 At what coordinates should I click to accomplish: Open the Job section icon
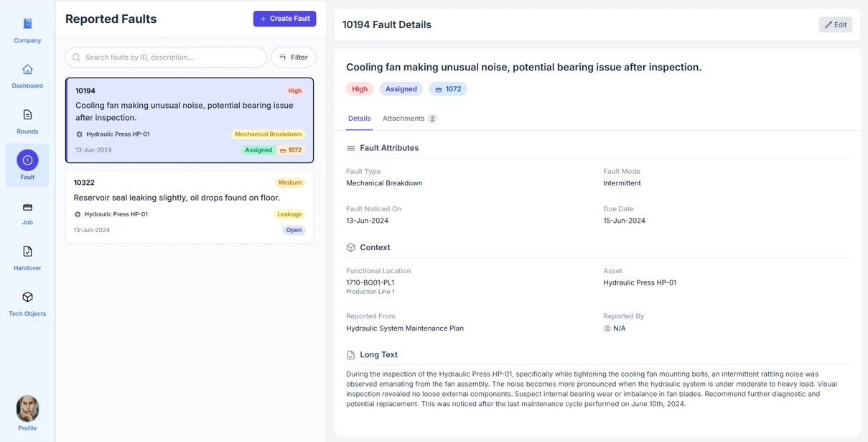click(27, 207)
